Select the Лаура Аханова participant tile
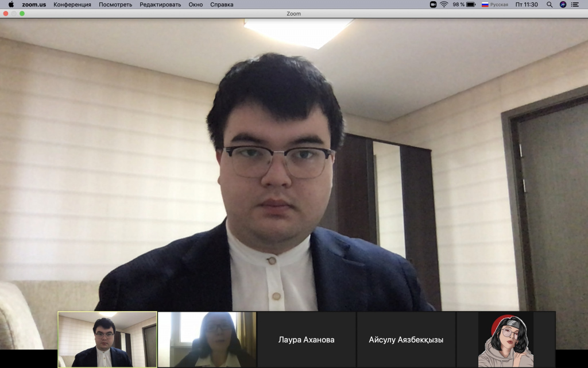This screenshot has width=588, height=368. point(307,339)
